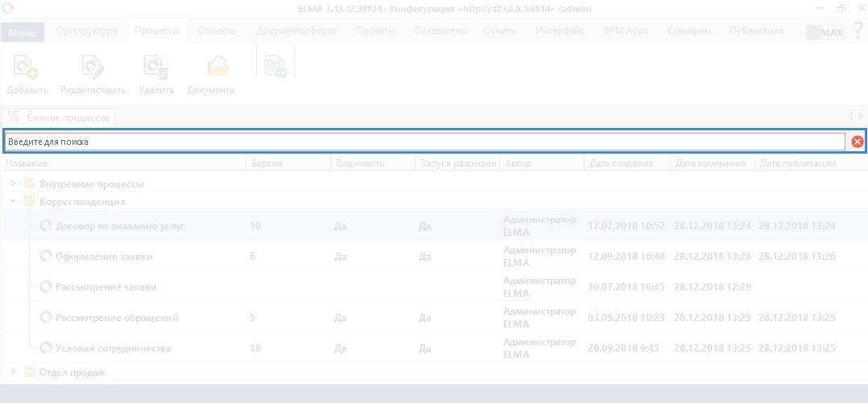The image size is (868, 403).
Task: Open the help question mark icon
Action: click(x=858, y=31)
